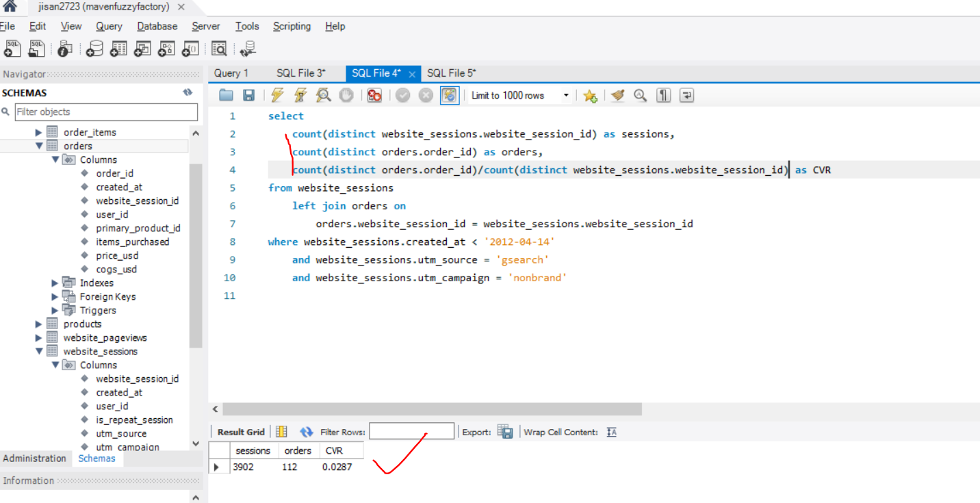Select the cogs_usd column
Viewport: 980px width, 503px height.
point(116,269)
